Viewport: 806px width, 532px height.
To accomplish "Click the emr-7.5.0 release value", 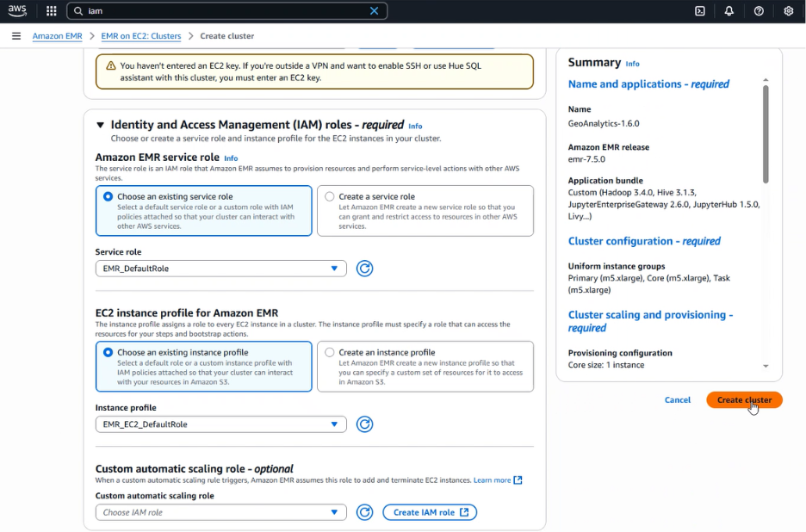I will pyautogui.click(x=586, y=159).
